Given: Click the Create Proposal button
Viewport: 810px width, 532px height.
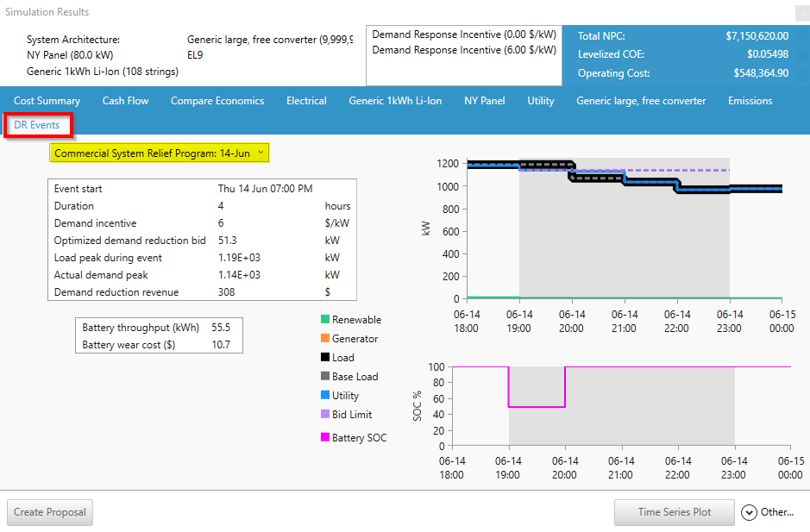Looking at the screenshot, I should coord(49,512).
